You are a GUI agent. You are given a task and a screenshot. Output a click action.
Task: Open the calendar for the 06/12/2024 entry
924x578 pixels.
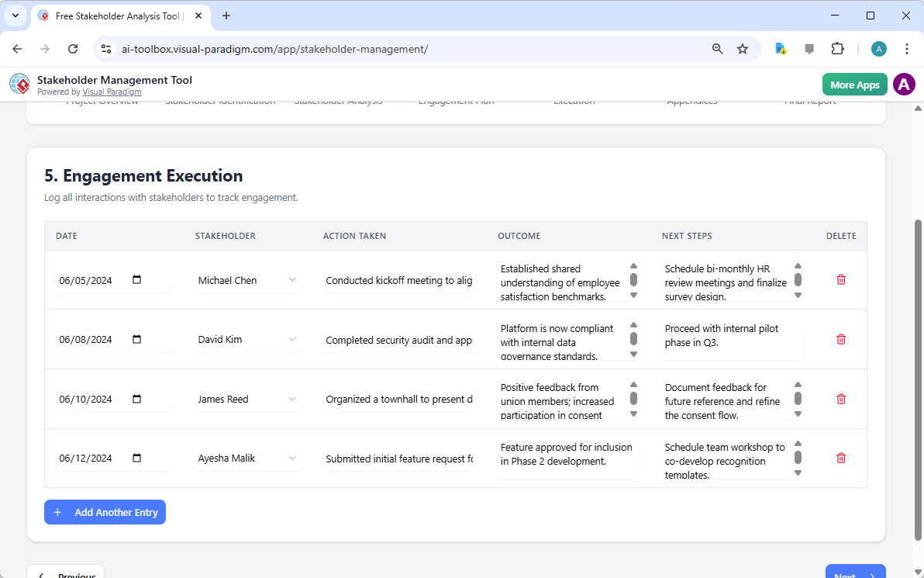138,458
